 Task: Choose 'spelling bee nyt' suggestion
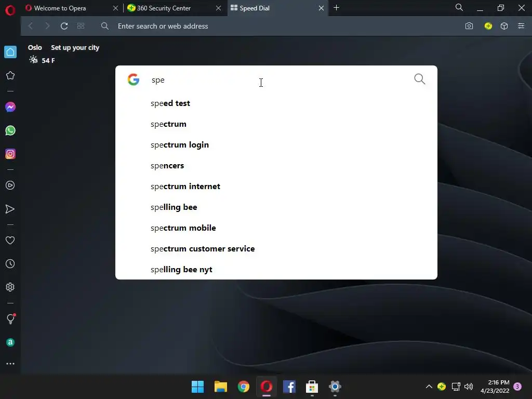coord(276,270)
